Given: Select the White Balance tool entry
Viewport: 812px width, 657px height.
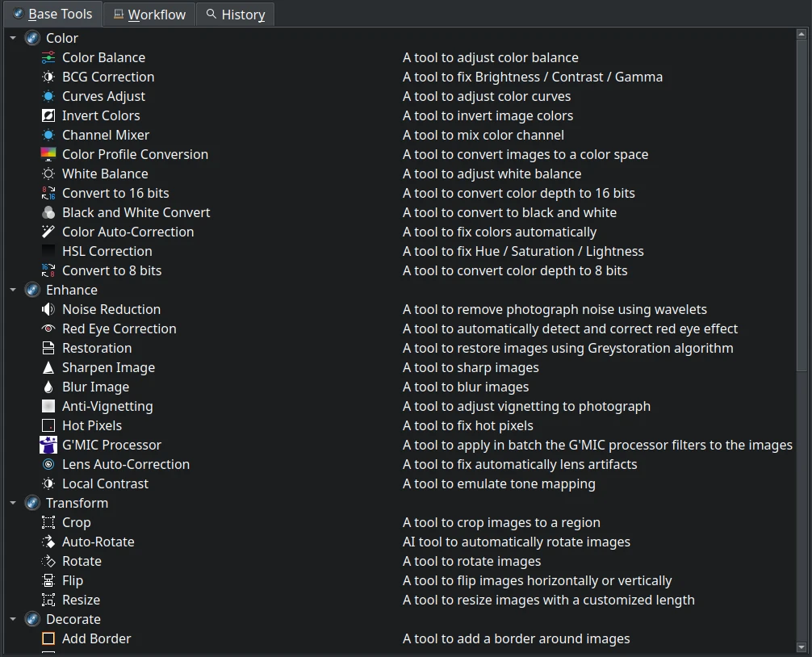Looking at the screenshot, I should (105, 174).
